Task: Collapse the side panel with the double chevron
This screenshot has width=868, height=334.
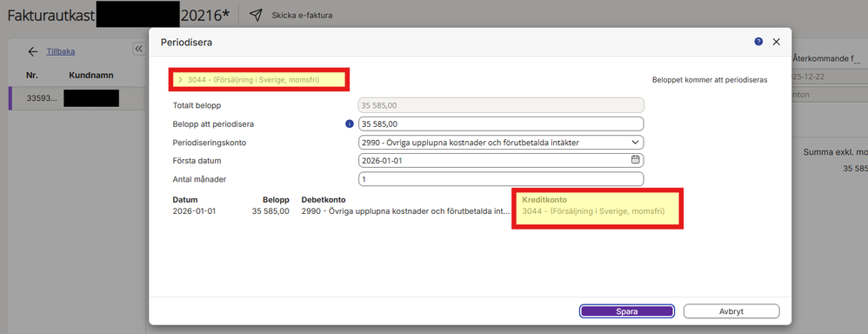Action: pos(138,49)
